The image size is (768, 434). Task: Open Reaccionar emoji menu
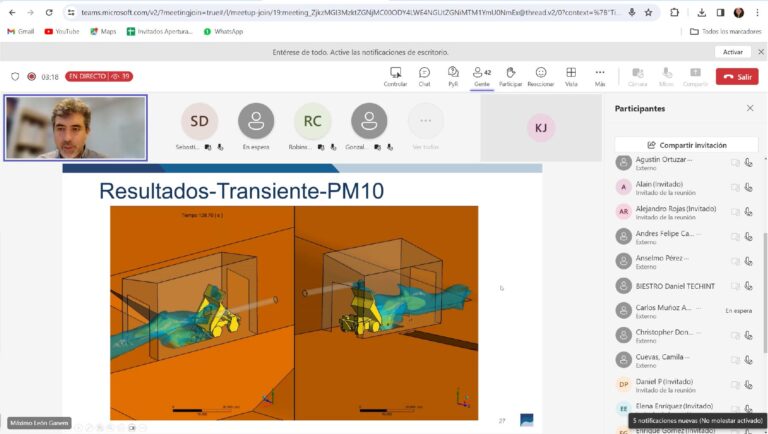point(541,77)
